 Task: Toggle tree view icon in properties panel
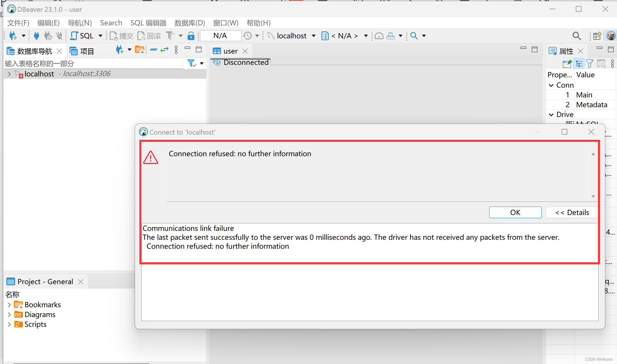coord(579,63)
